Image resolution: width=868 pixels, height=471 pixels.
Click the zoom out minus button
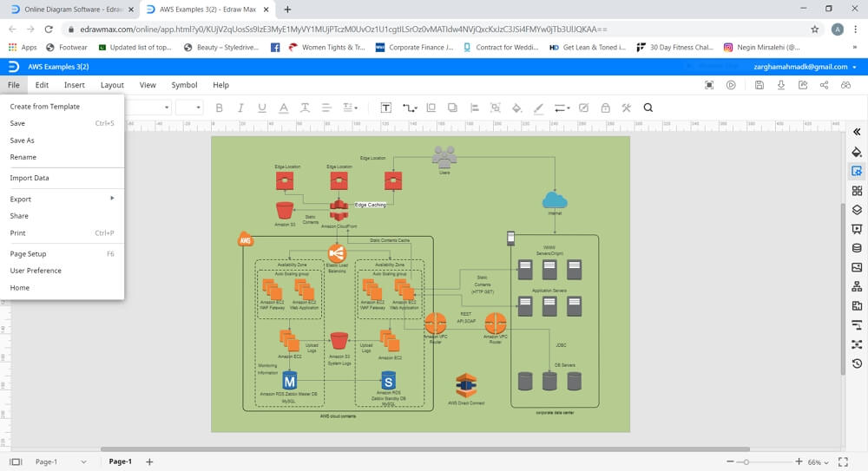tap(730, 461)
